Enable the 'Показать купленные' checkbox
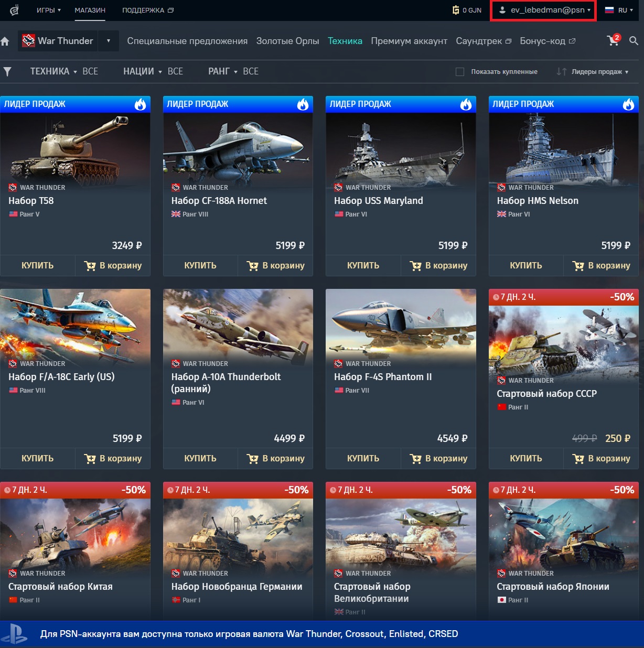Screen dimensions: 644x648 pos(460,72)
